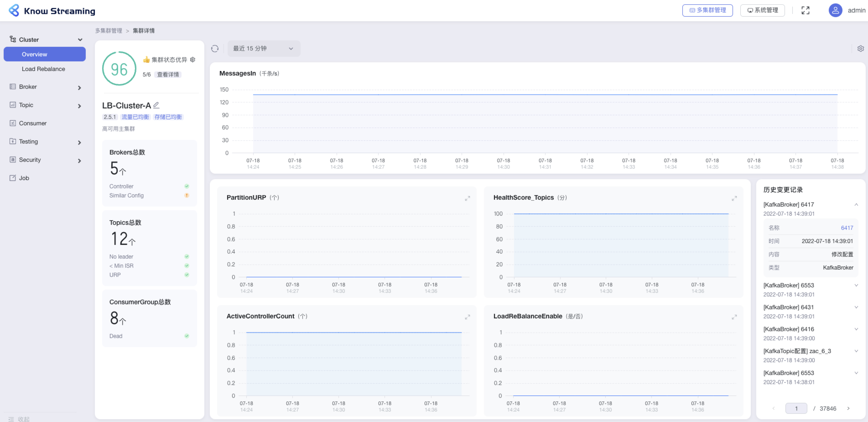
Task: Open dashboard settings gear at far right
Action: (860, 49)
